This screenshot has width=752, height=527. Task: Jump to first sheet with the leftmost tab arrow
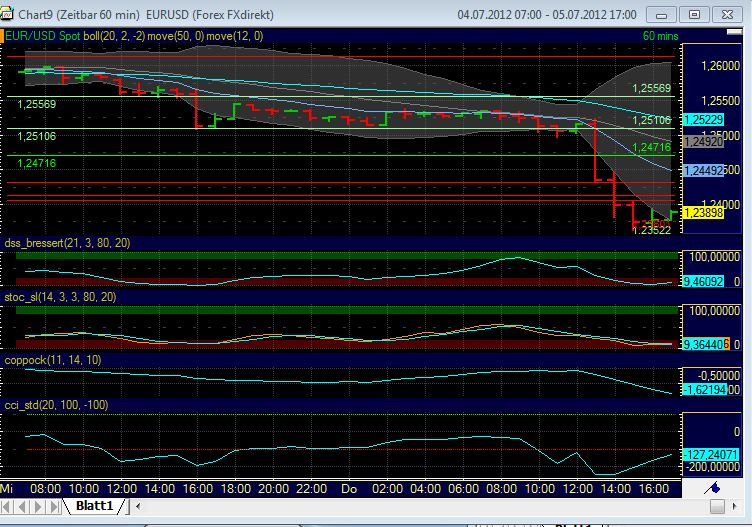point(7,506)
